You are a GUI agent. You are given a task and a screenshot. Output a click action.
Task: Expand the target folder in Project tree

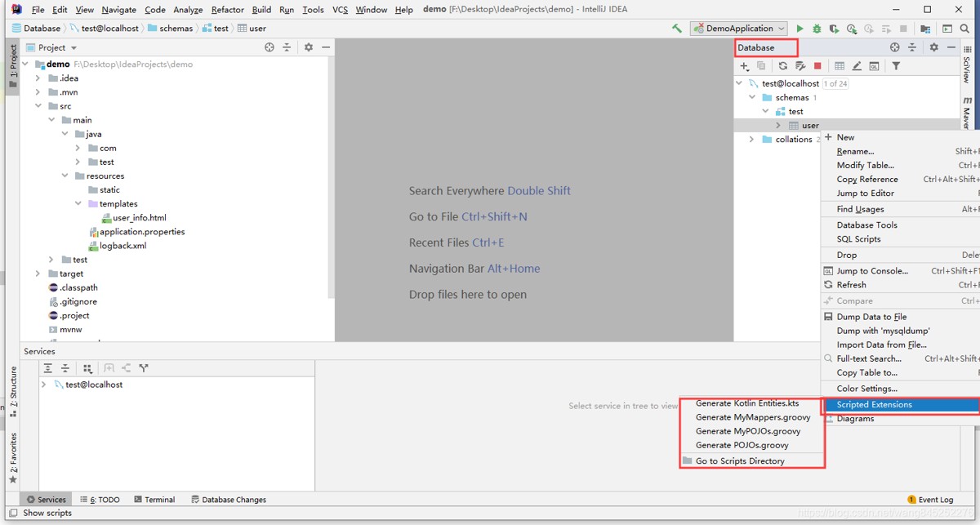[x=38, y=274]
